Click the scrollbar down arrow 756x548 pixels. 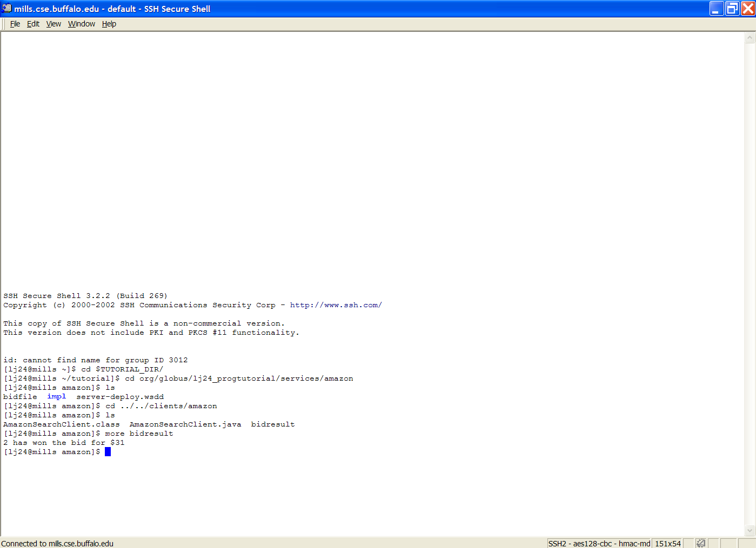click(750, 530)
